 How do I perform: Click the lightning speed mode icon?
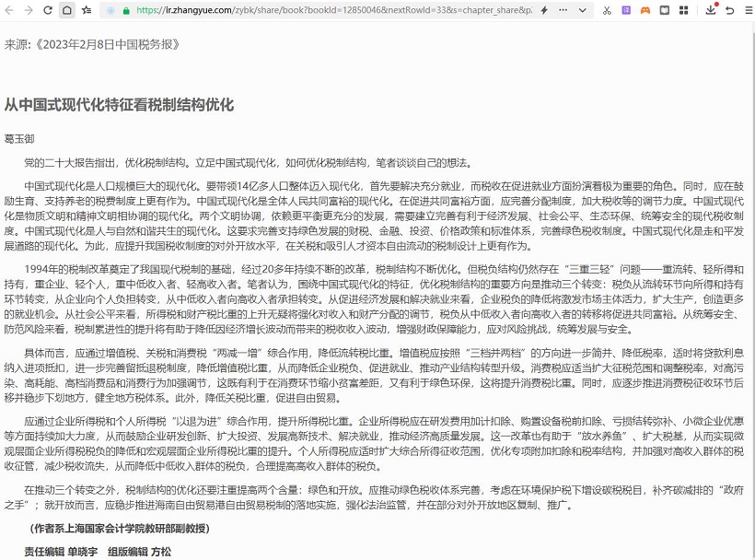coord(544,10)
